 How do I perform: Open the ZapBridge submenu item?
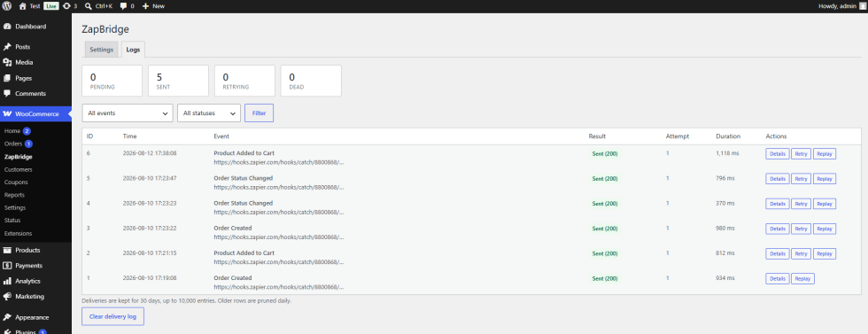click(18, 157)
